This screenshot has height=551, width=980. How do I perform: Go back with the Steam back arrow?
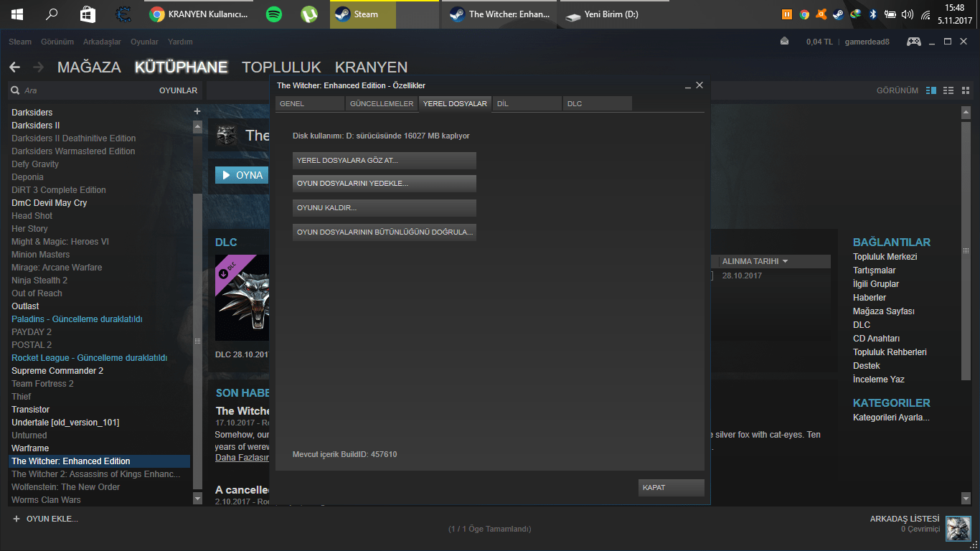click(x=14, y=67)
